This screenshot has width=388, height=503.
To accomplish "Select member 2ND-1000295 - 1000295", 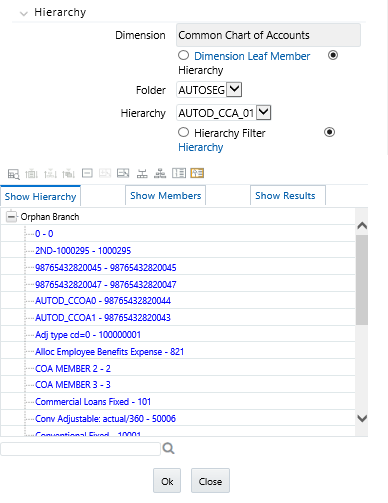I will pos(83,250).
